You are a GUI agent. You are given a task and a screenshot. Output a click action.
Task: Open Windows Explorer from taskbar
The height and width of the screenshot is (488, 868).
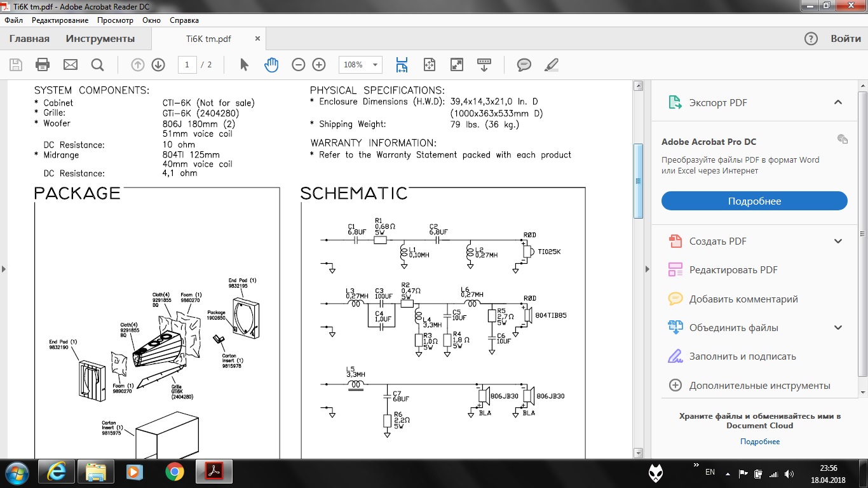(x=96, y=472)
